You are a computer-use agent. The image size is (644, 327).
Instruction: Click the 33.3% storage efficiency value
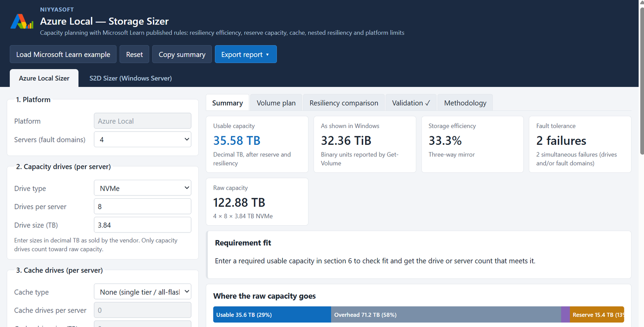pyautogui.click(x=445, y=140)
